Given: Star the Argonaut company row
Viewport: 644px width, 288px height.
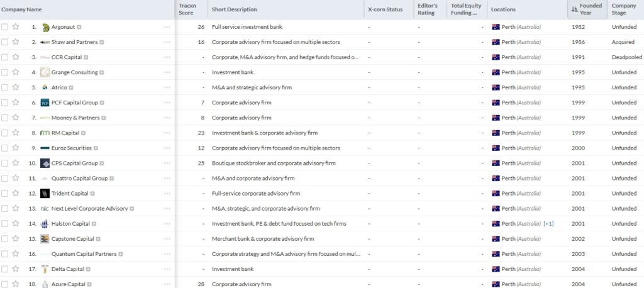Looking at the screenshot, I should [x=15, y=27].
